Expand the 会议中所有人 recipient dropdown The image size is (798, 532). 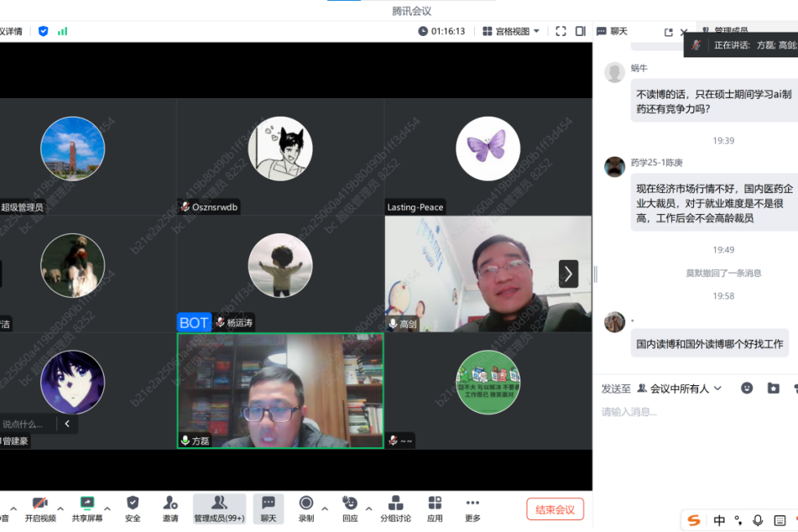(679, 389)
